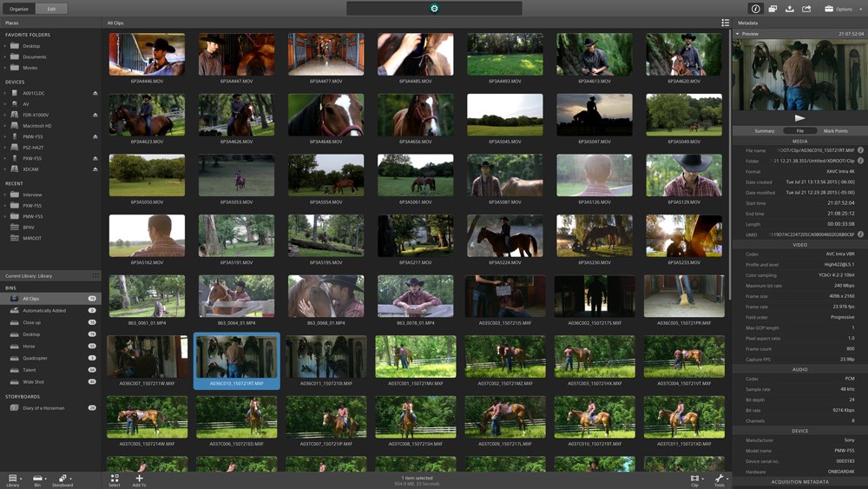Click the Select grid icon
This screenshot has height=489, width=868.
115,480
